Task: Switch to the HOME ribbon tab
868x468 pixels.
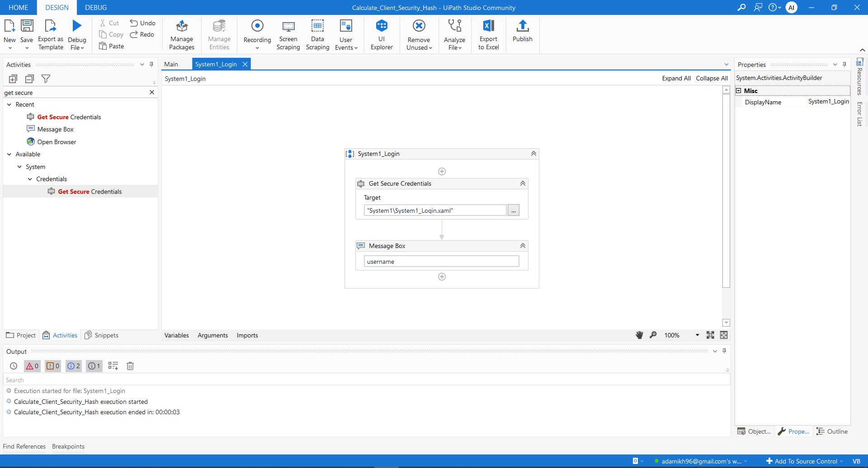Action: [19, 8]
